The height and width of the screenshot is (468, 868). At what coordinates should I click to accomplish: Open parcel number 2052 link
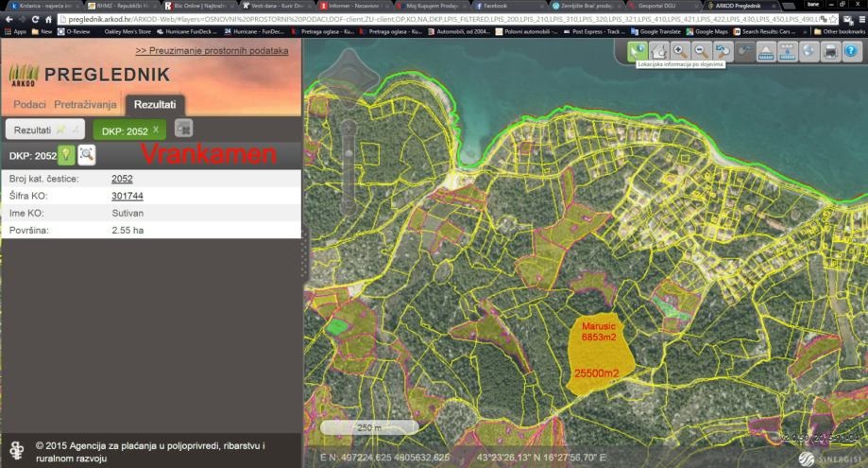(x=122, y=179)
